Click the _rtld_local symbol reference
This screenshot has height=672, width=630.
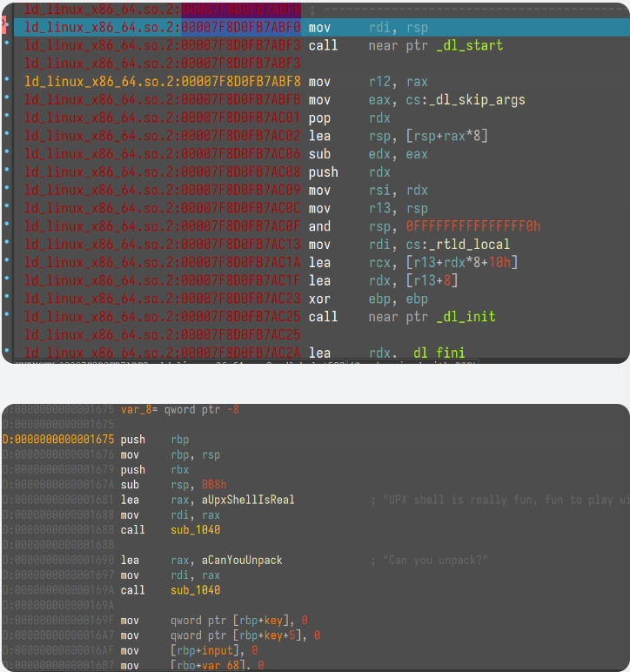click(x=470, y=245)
